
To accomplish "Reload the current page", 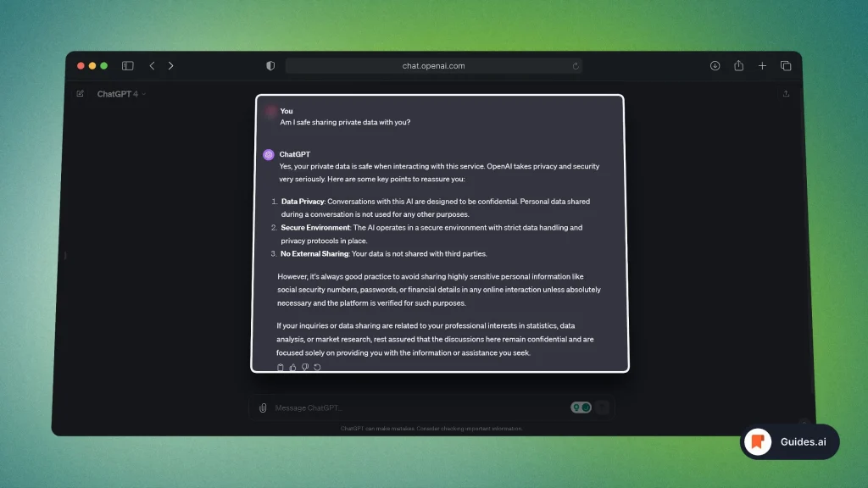I will click(576, 66).
